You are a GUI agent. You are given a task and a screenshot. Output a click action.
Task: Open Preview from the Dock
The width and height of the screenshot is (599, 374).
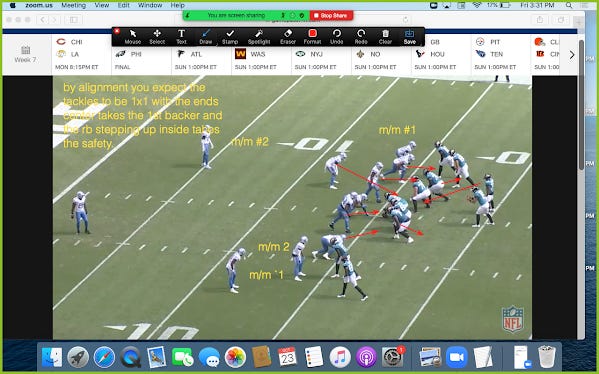[157, 357]
